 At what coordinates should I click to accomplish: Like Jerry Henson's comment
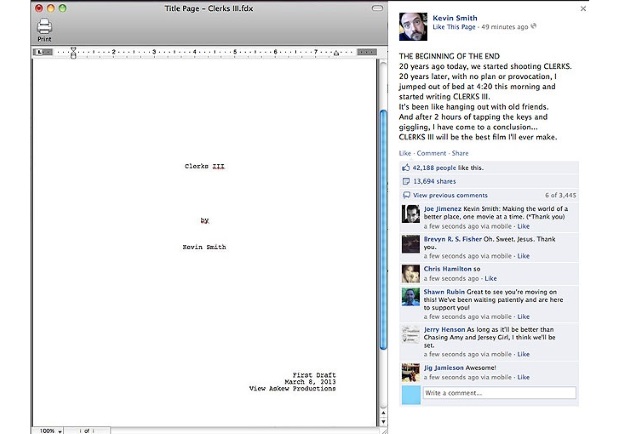(524, 354)
